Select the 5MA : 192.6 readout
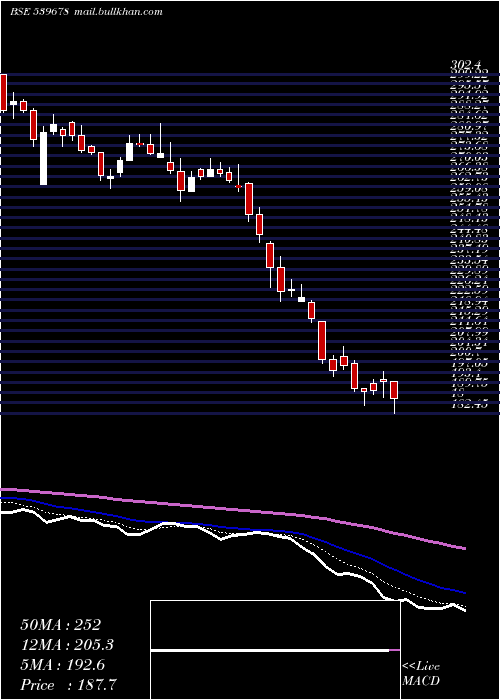This screenshot has width=500, height=700. click(x=62, y=665)
